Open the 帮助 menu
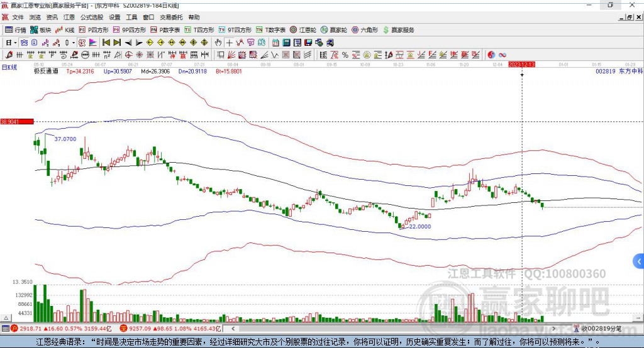The image size is (644, 348). click(x=194, y=17)
